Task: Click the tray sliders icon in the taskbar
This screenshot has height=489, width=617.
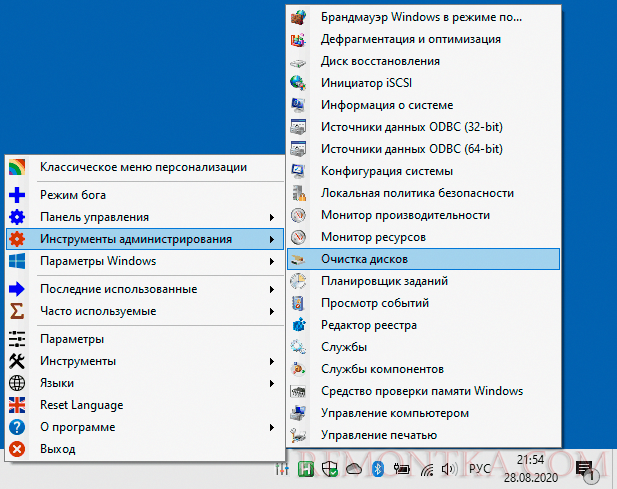Action: click(x=282, y=469)
